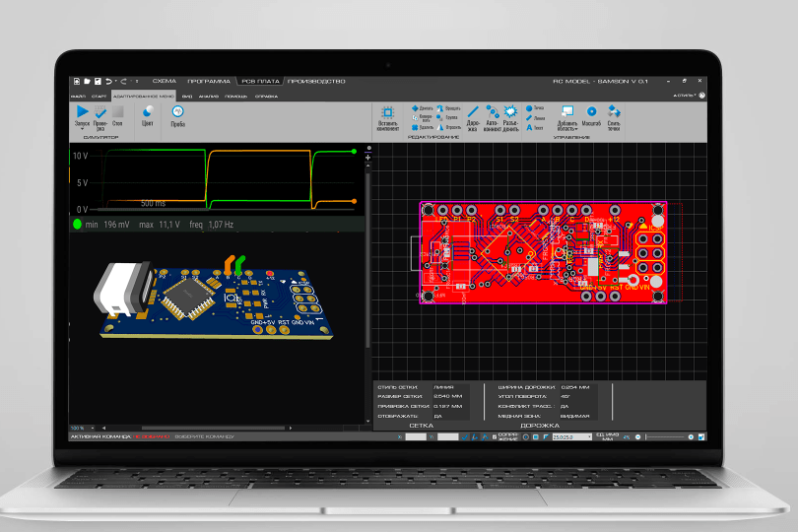Save project with the floppy disk icon
This screenshot has width=798, height=532.
98,81
